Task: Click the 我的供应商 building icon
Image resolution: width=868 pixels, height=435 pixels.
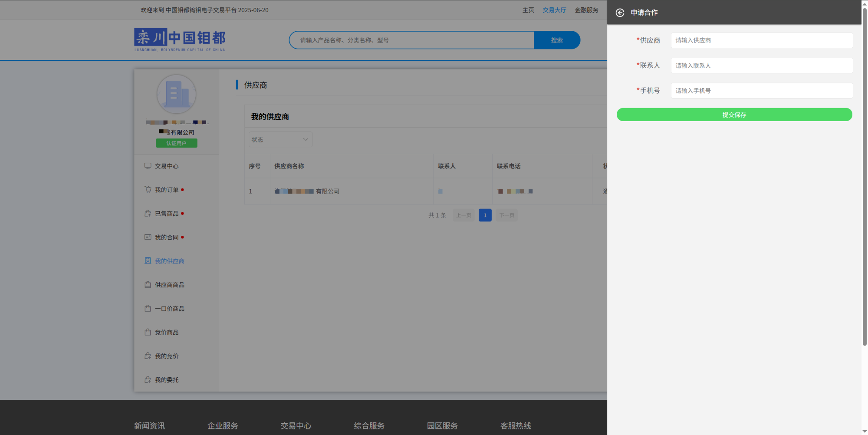Action: 148,261
